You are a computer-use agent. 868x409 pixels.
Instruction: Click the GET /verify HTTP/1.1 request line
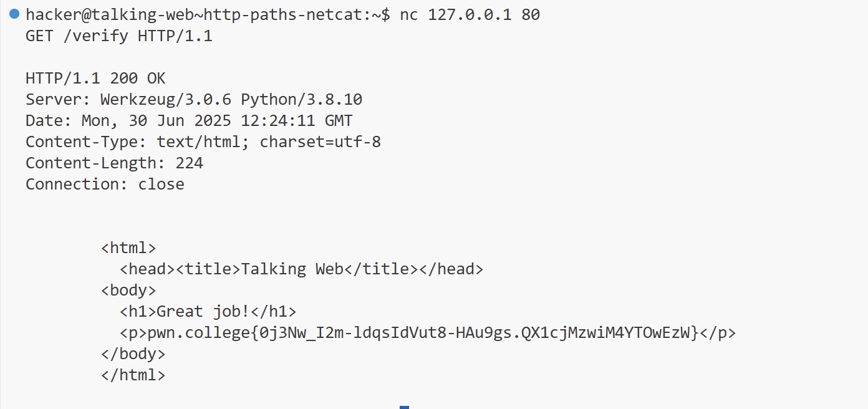[118, 36]
